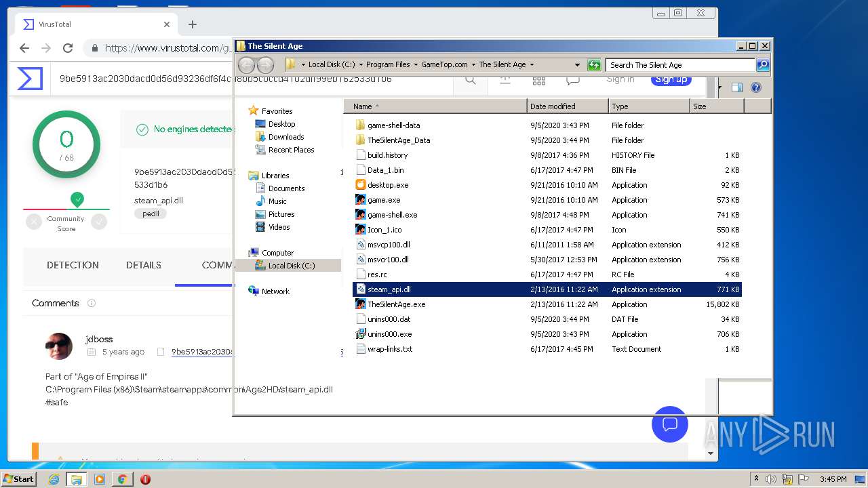Go back in the browser window

24,48
